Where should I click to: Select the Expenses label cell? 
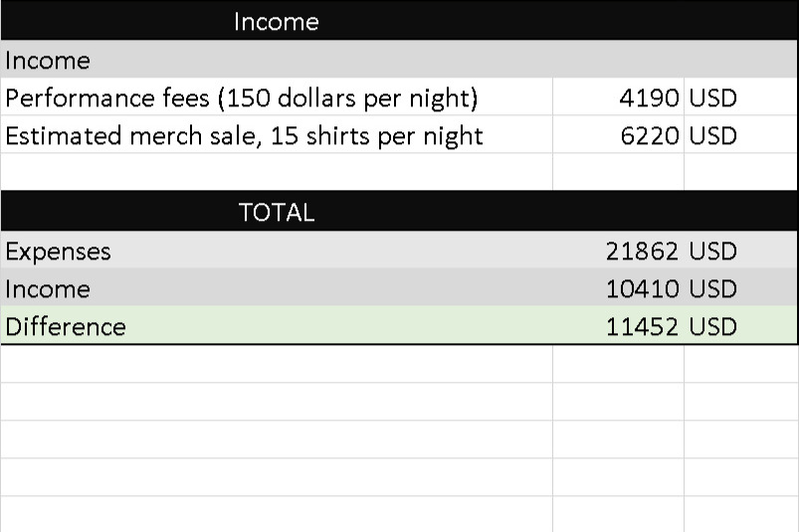point(277,250)
